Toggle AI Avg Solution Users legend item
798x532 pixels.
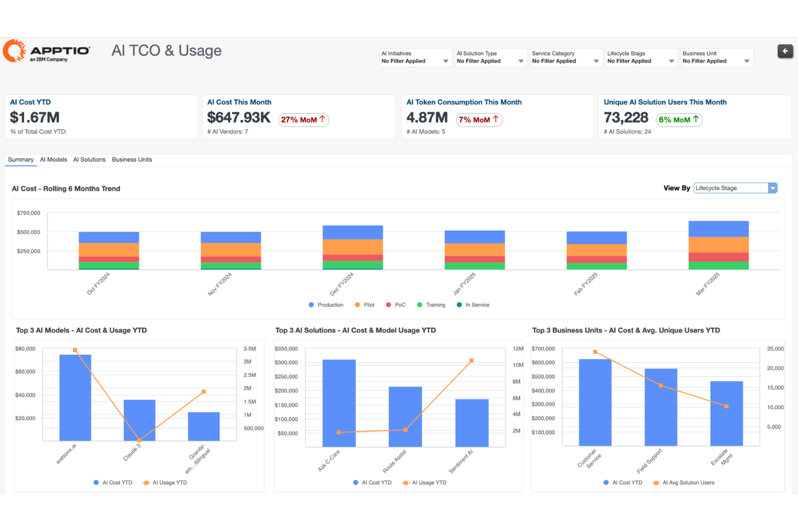click(x=683, y=482)
